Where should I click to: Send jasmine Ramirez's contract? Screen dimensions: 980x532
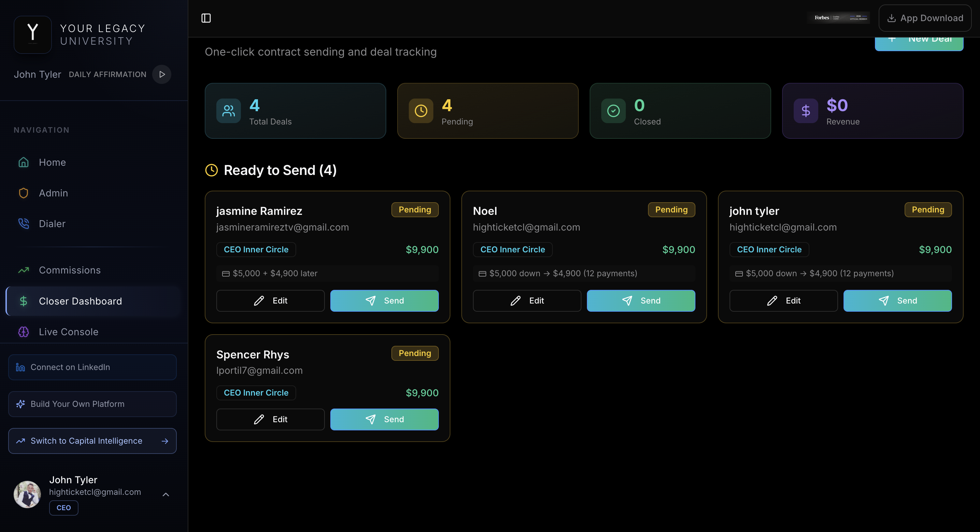[384, 301]
